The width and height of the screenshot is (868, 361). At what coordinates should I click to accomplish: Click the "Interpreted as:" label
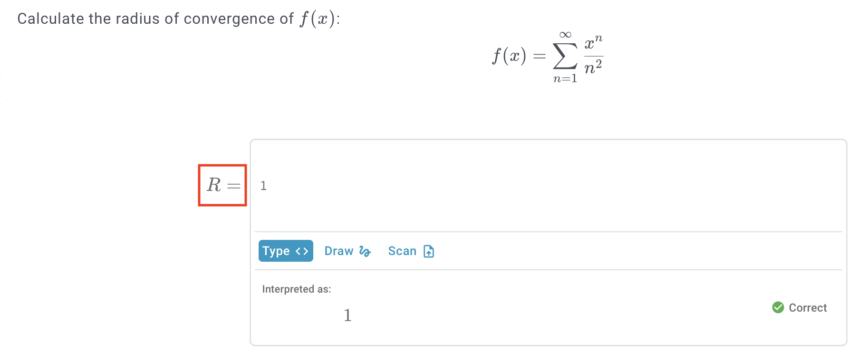[297, 289]
